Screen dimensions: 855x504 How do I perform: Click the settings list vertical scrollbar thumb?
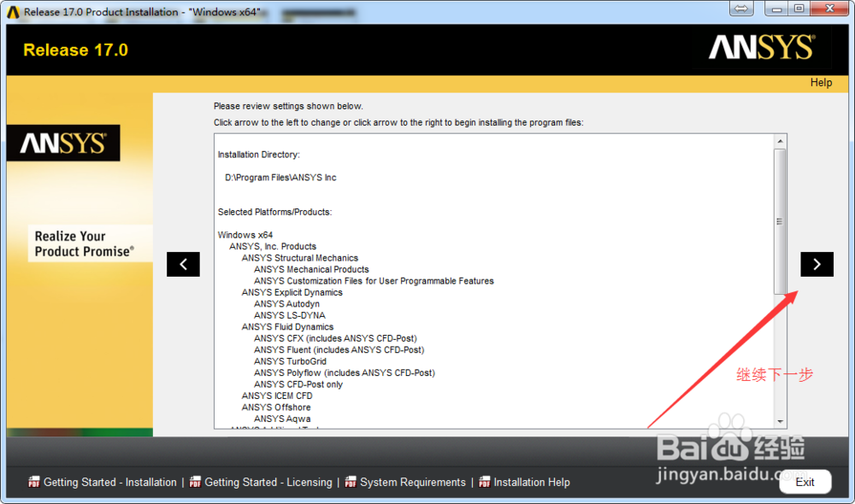[x=781, y=221]
